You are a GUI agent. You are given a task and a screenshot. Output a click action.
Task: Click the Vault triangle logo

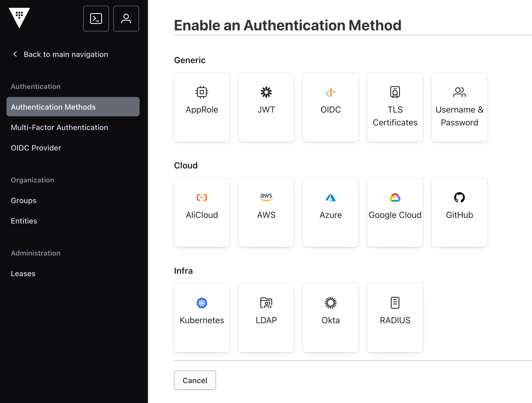(19, 18)
